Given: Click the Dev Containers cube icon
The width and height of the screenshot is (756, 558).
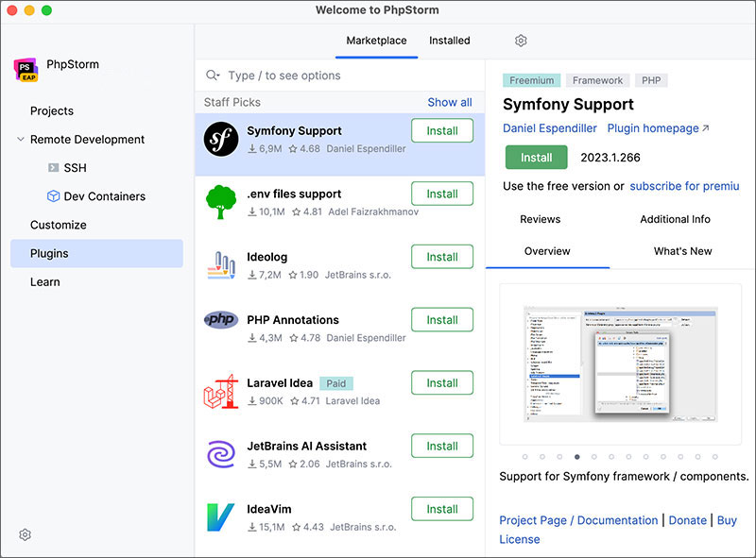Looking at the screenshot, I should (53, 196).
